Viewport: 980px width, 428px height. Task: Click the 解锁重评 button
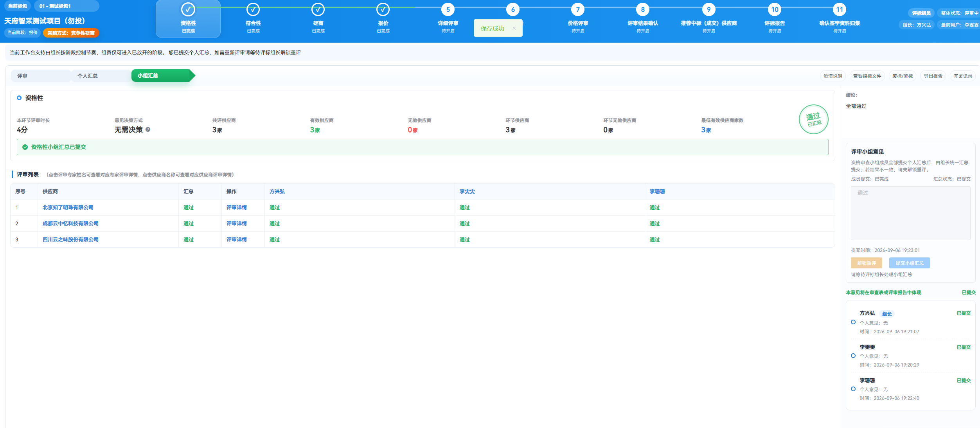click(x=867, y=263)
